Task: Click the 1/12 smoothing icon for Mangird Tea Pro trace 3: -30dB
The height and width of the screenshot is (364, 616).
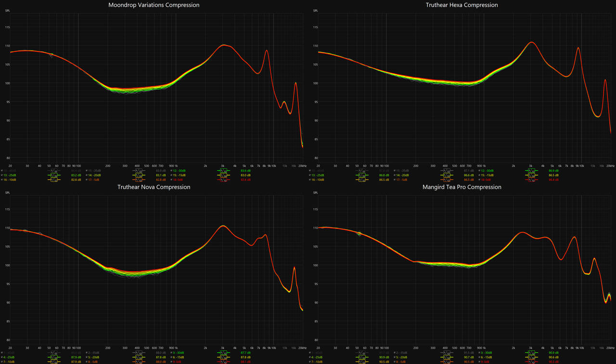Action: point(531,353)
